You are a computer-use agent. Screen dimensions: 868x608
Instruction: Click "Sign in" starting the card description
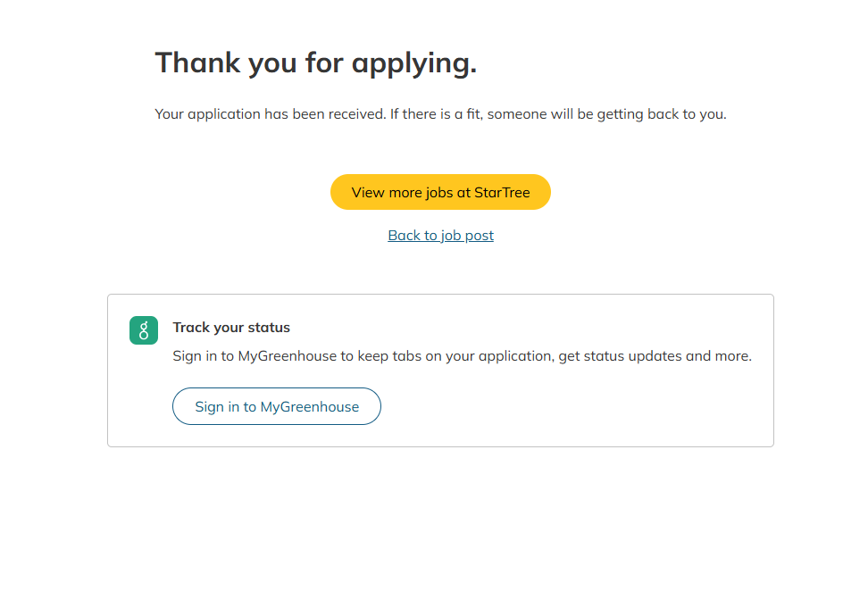click(x=194, y=356)
